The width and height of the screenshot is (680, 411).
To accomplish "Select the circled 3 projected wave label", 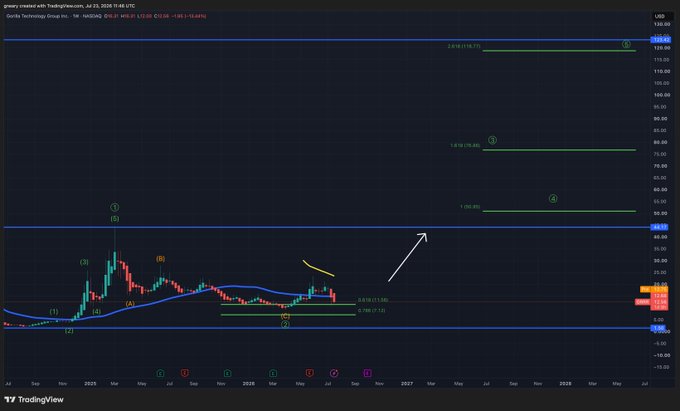I will point(492,140).
